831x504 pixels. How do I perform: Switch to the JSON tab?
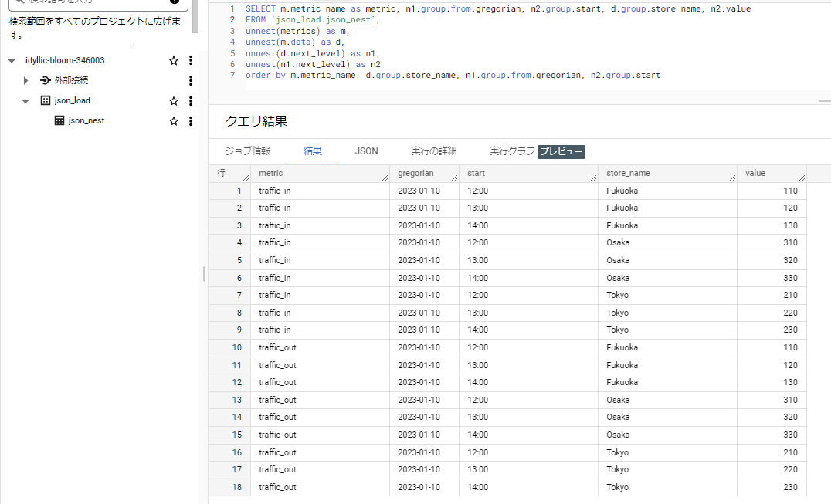click(366, 151)
